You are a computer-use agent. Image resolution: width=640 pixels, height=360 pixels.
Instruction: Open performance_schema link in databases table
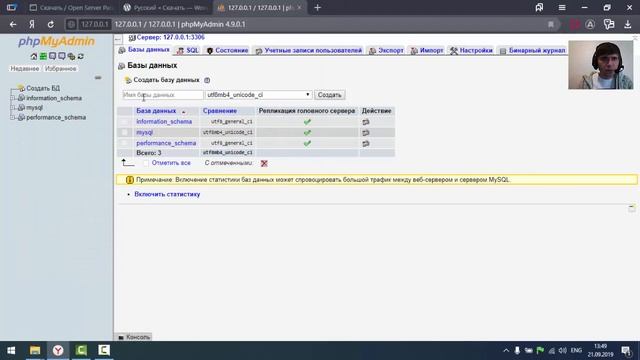(x=166, y=143)
